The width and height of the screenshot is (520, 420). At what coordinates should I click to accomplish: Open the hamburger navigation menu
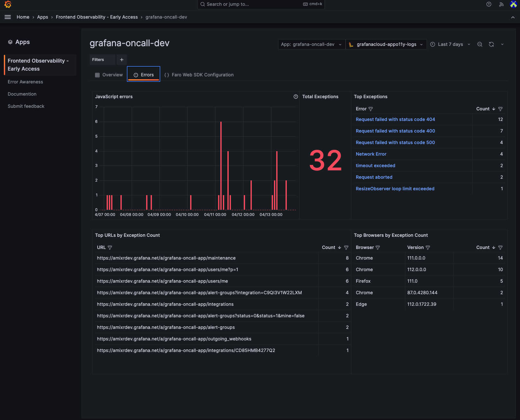click(x=8, y=17)
